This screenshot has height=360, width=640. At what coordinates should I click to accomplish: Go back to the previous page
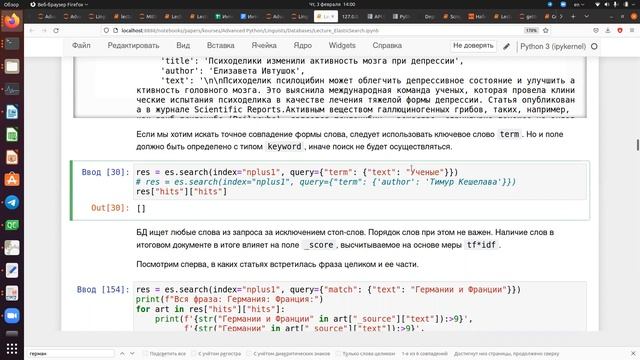(32, 31)
